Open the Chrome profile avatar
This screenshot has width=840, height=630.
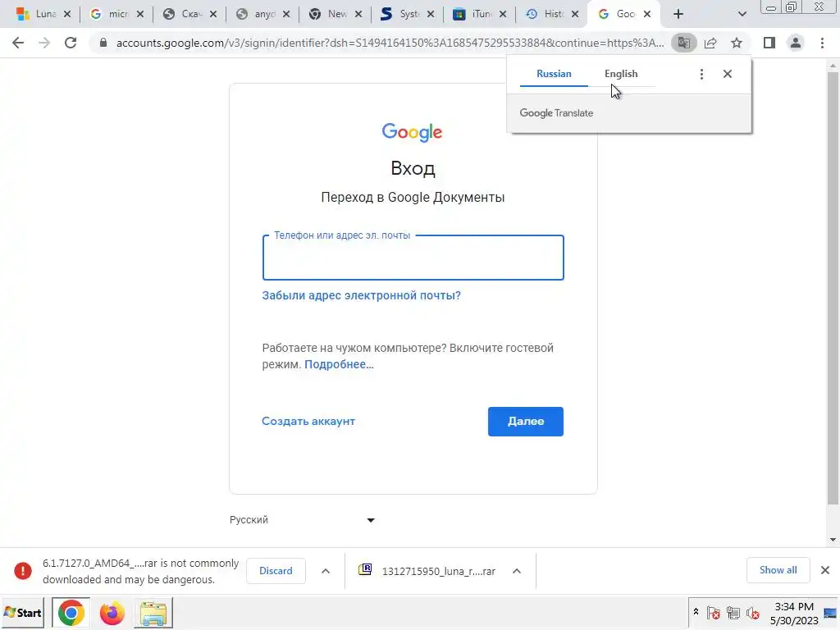(796, 43)
